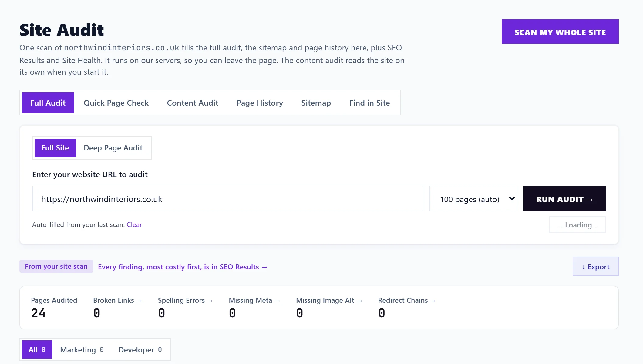Open the Broken Links details
643x364 pixels.
tap(117, 300)
